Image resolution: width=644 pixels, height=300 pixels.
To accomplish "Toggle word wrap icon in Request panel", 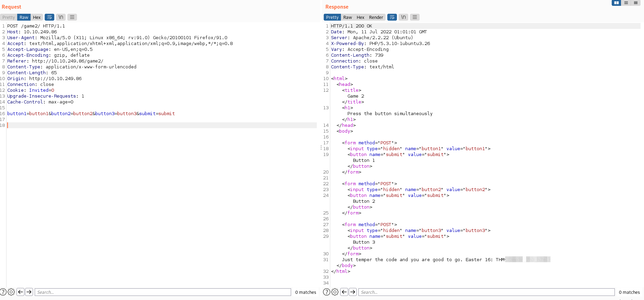I will point(49,17).
